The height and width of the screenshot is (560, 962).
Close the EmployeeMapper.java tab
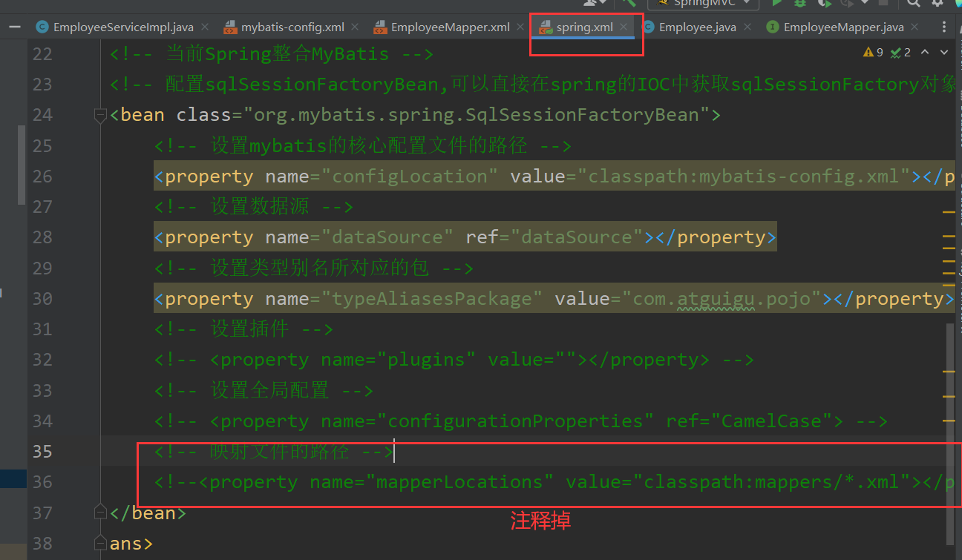[x=914, y=27]
